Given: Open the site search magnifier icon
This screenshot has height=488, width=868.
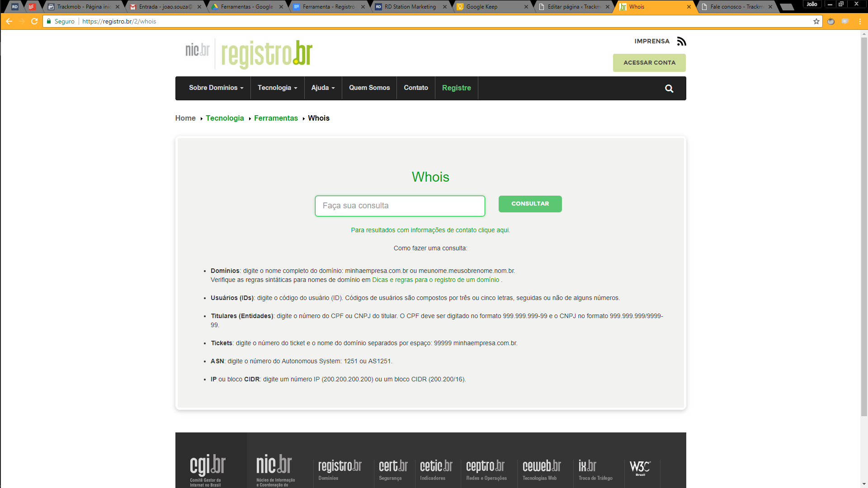Looking at the screenshot, I should tap(669, 89).
